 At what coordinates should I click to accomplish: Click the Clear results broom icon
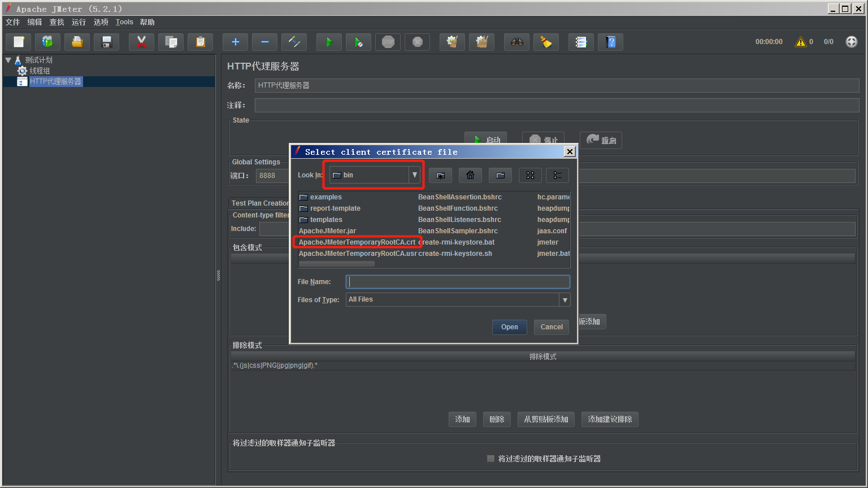[x=452, y=42]
